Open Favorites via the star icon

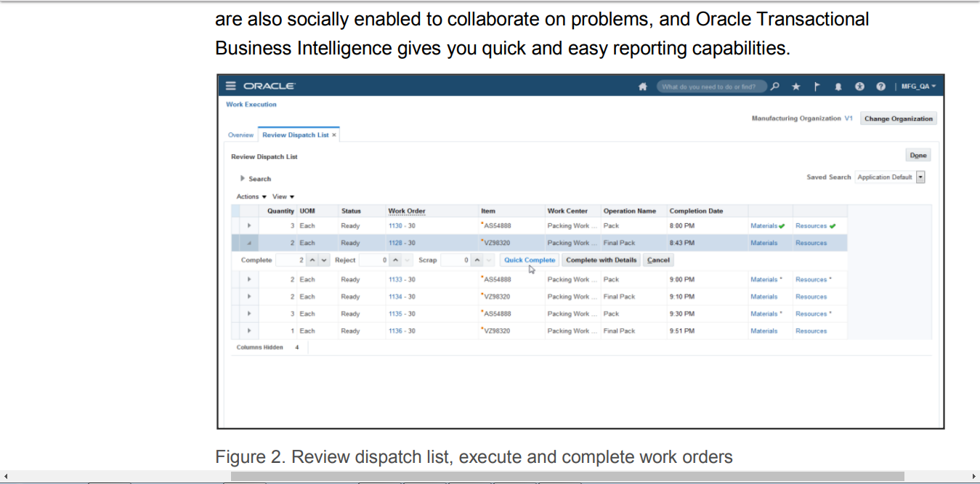point(795,86)
